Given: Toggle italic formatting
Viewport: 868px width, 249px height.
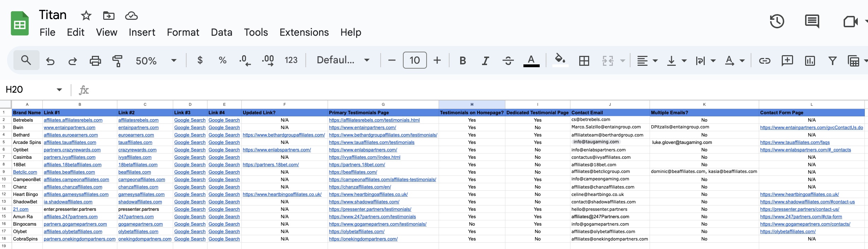Looking at the screenshot, I should [x=485, y=61].
